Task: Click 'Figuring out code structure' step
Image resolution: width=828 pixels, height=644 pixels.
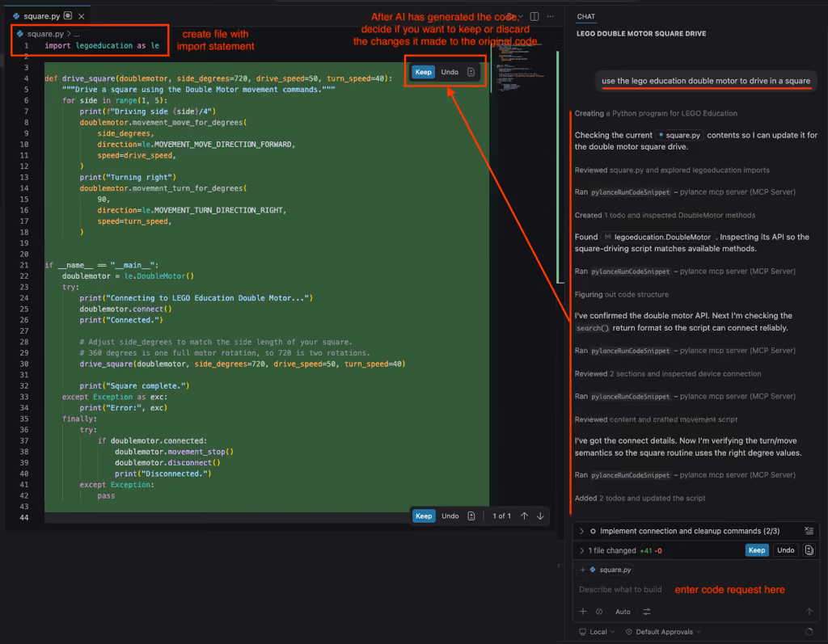Action: click(622, 295)
